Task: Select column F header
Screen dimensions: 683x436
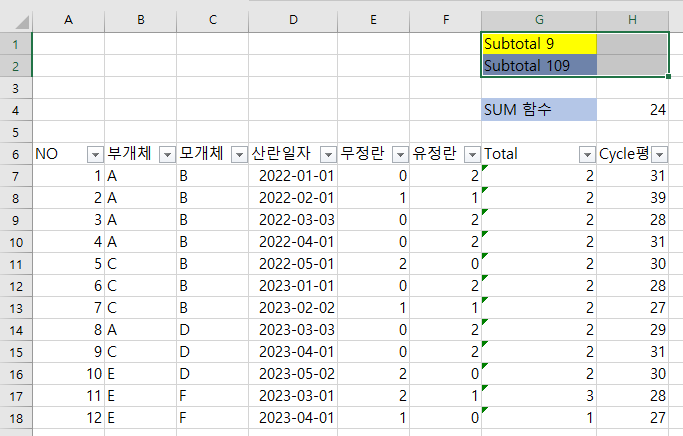Action: click(446, 20)
